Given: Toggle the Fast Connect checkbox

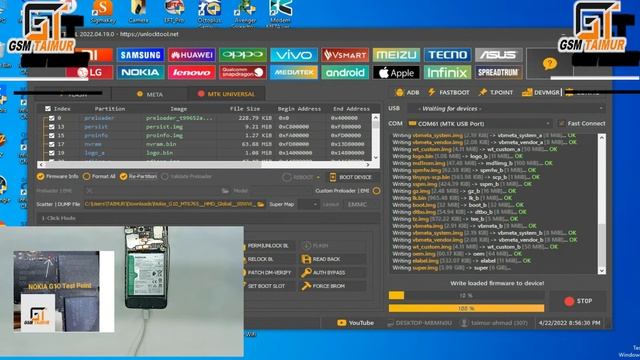Looking at the screenshot, I should tap(562, 123).
